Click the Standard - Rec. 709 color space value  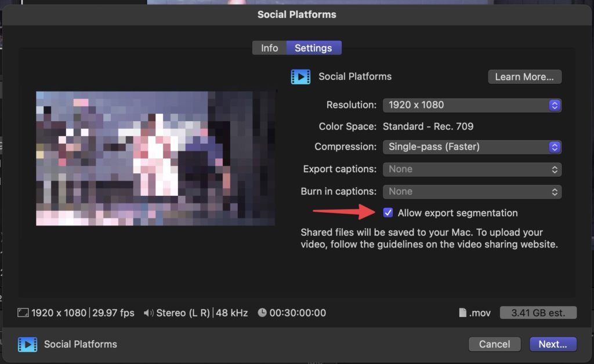tap(428, 126)
